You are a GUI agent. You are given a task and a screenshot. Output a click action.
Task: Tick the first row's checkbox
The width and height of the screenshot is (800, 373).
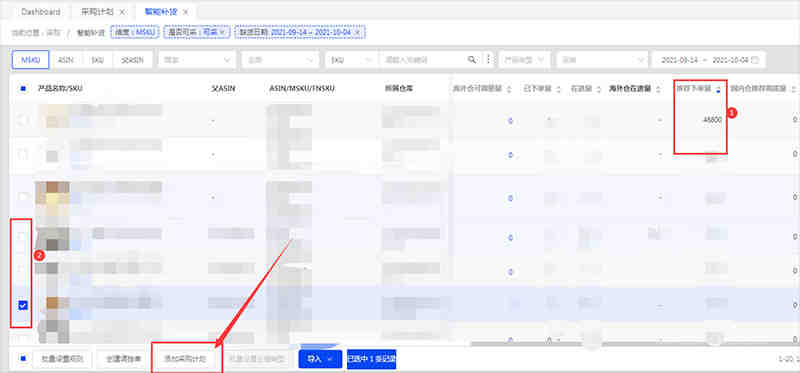[x=23, y=120]
